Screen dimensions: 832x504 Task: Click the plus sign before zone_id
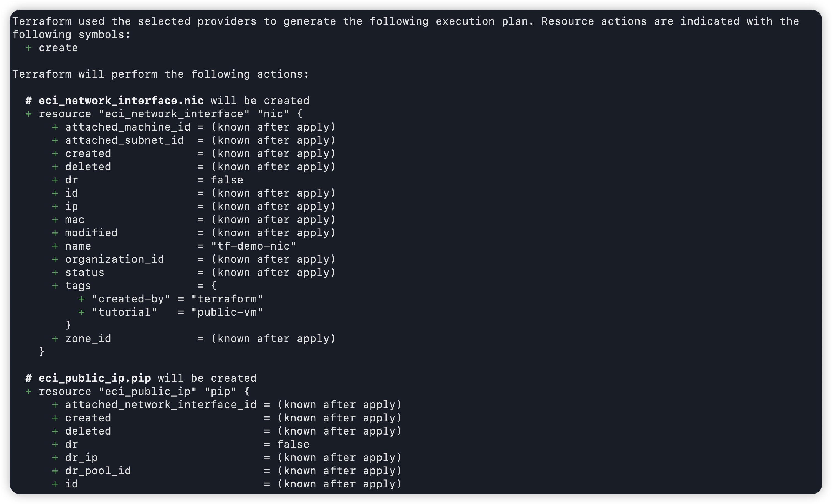(55, 338)
